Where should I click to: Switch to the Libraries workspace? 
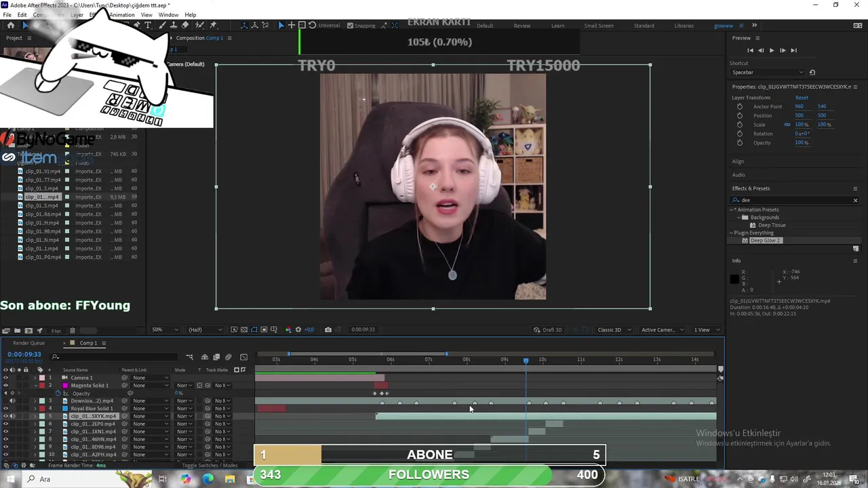pos(684,26)
